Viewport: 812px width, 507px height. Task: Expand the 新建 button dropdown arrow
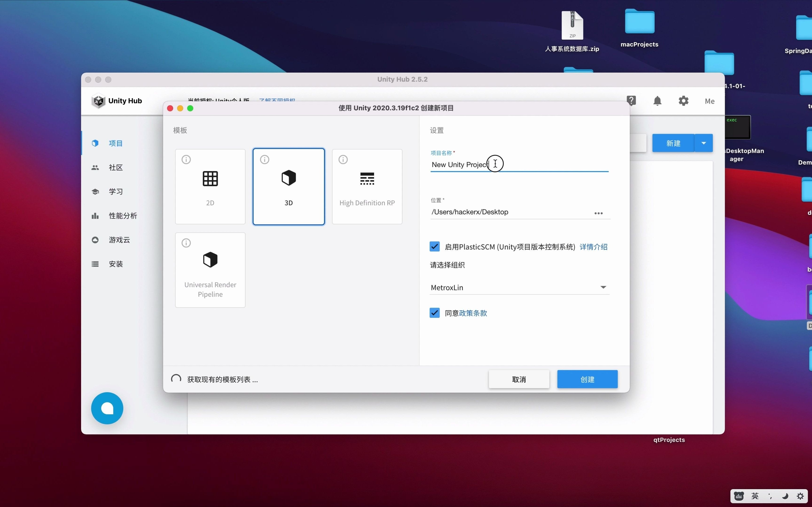pyautogui.click(x=704, y=143)
